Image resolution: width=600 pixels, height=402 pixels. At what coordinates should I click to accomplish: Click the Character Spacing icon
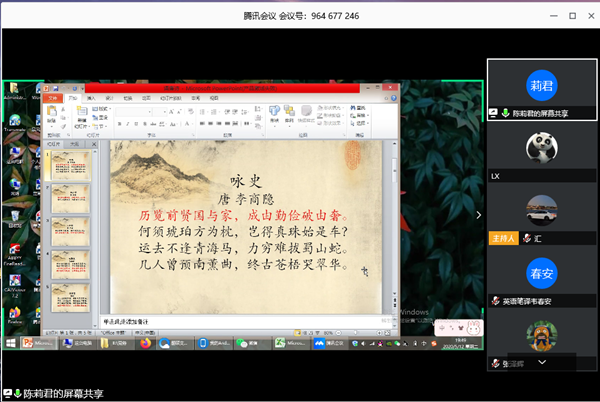pos(161,124)
